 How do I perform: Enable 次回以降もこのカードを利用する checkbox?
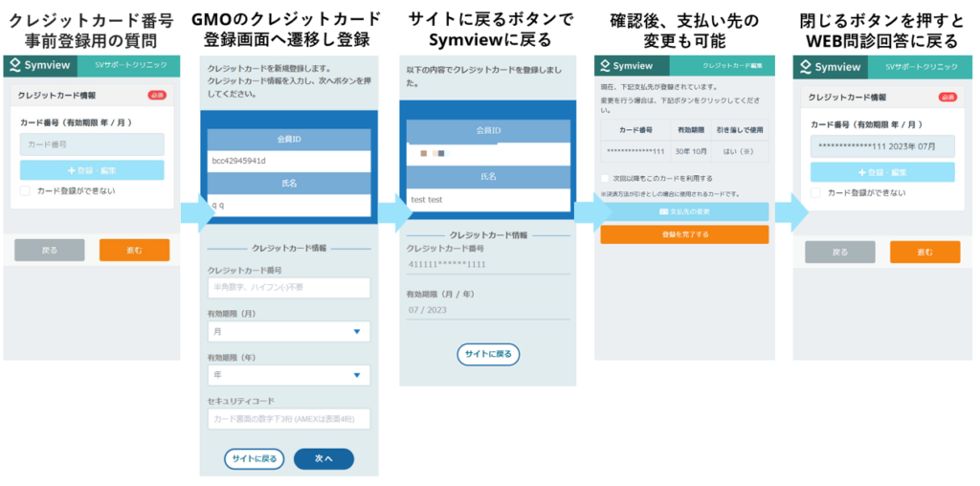coord(606,178)
